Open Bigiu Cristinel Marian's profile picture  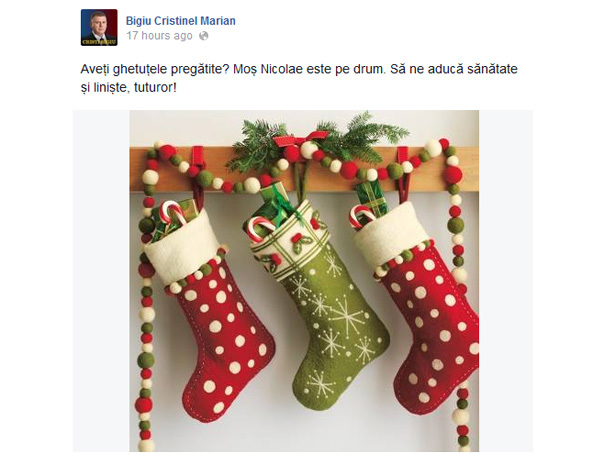(x=99, y=27)
